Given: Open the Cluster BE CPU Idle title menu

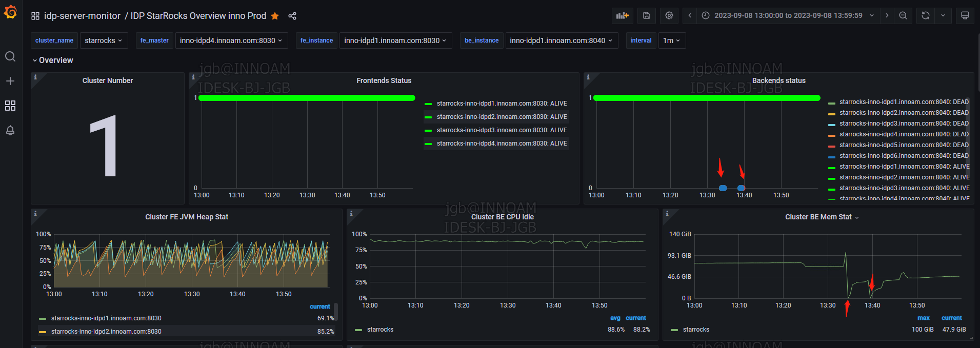Looking at the screenshot, I should click(x=503, y=217).
